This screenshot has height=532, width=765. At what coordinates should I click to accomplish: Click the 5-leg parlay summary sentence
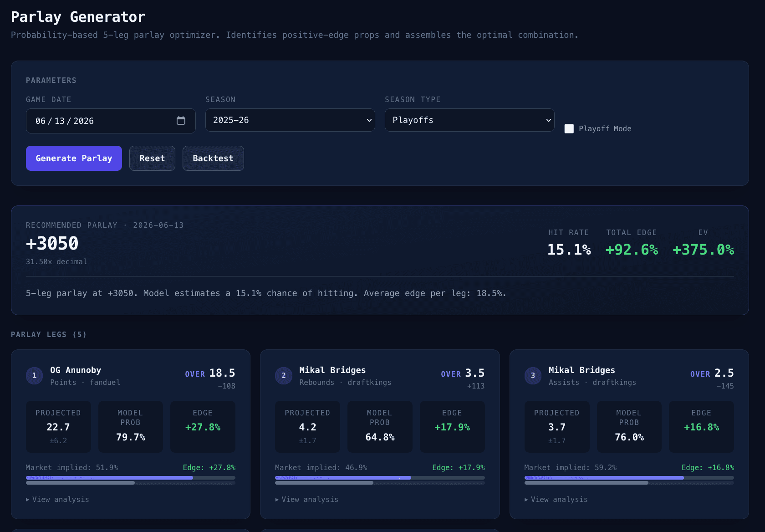point(266,293)
